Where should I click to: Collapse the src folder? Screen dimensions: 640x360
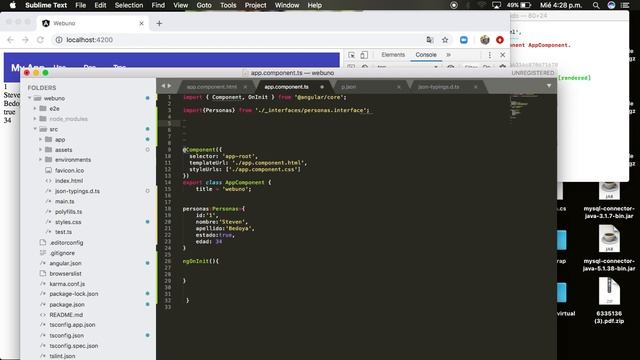point(35,129)
